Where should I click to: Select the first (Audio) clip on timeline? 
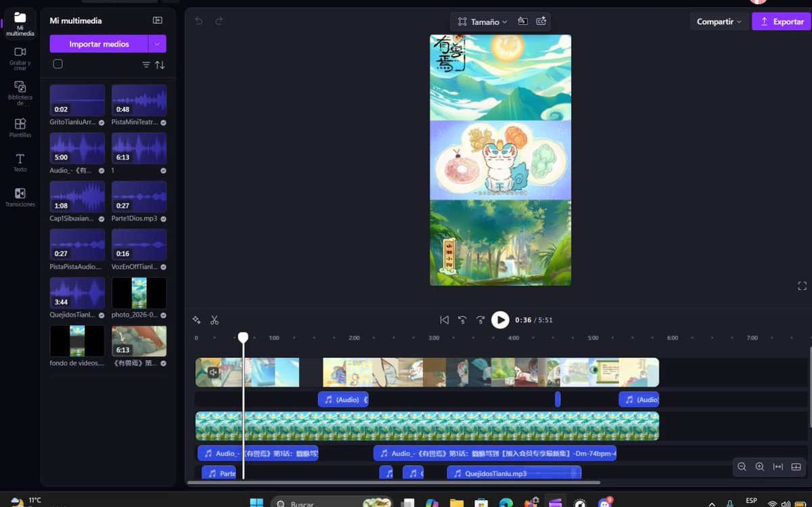click(x=343, y=399)
